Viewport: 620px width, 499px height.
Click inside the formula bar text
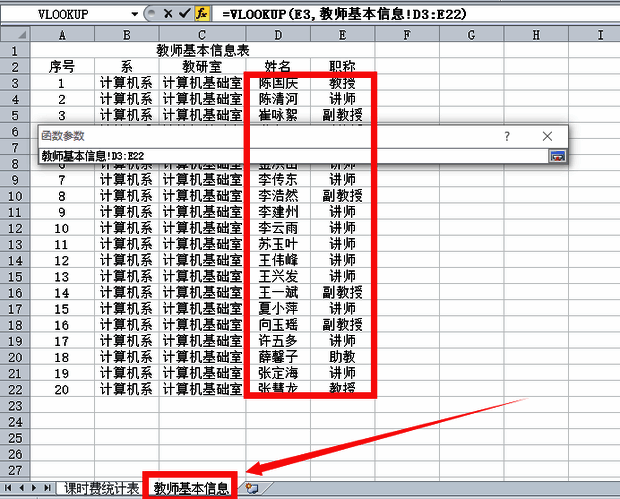coord(400,15)
